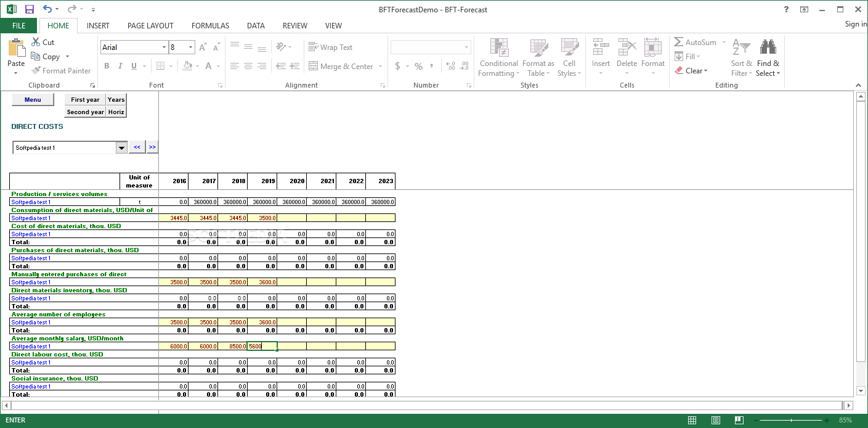Image resolution: width=868 pixels, height=428 pixels.
Task: Switch to the INSERT tab
Action: (x=98, y=25)
